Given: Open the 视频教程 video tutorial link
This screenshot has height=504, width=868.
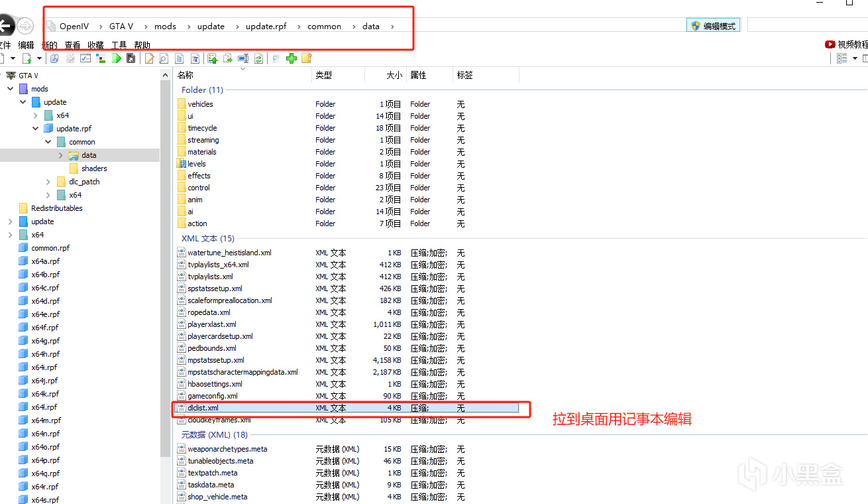Looking at the screenshot, I should pyautogui.click(x=846, y=44).
